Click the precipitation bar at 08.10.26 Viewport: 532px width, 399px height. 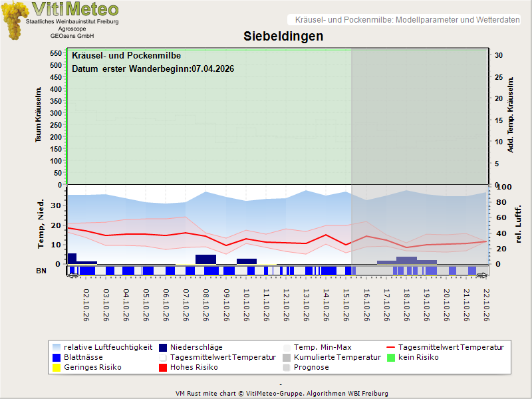205,259
